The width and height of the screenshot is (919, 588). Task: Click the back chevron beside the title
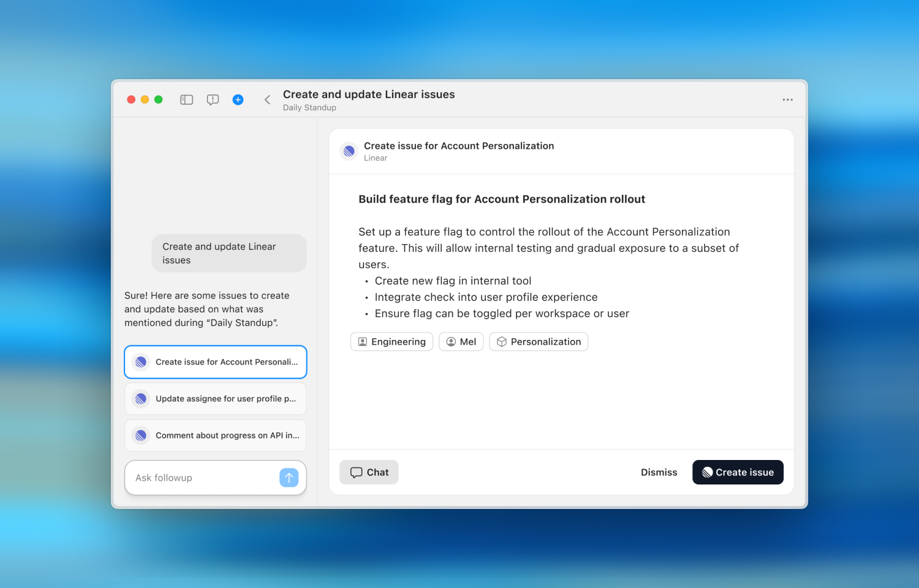[267, 99]
